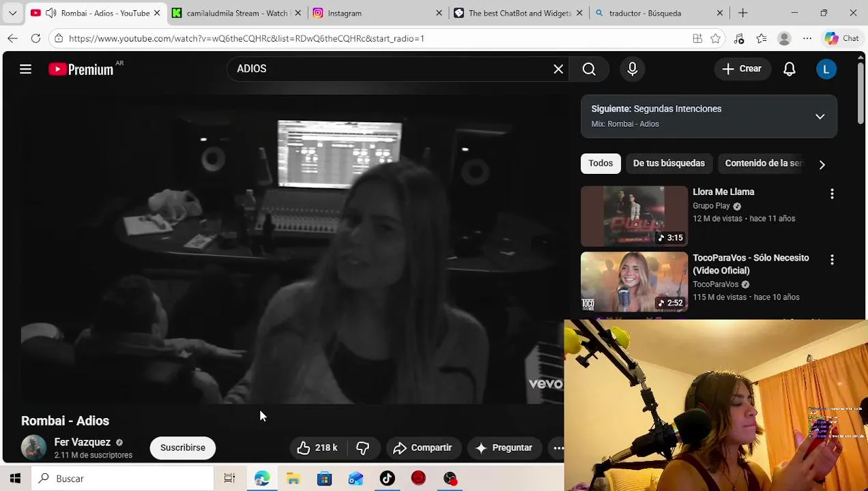This screenshot has width=868, height=491.
Task: Clear the ADIOS search query
Action: point(558,69)
